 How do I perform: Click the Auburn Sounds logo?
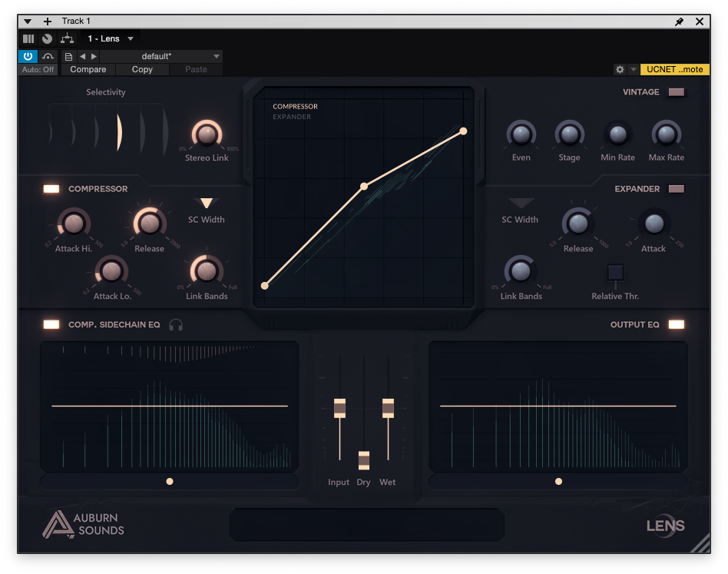pyautogui.click(x=84, y=524)
